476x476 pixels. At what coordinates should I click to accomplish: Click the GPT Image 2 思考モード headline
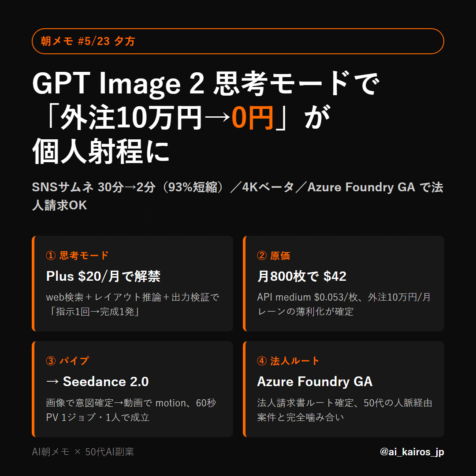pyautogui.click(x=206, y=83)
